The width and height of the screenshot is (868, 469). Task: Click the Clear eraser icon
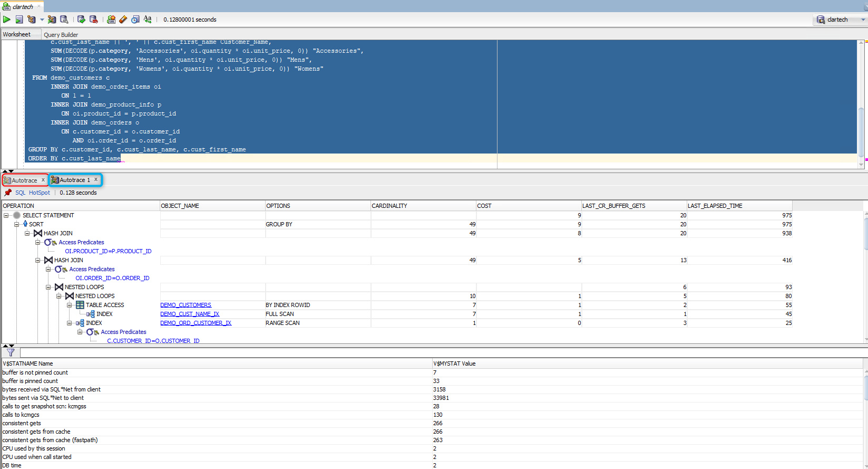(123, 20)
